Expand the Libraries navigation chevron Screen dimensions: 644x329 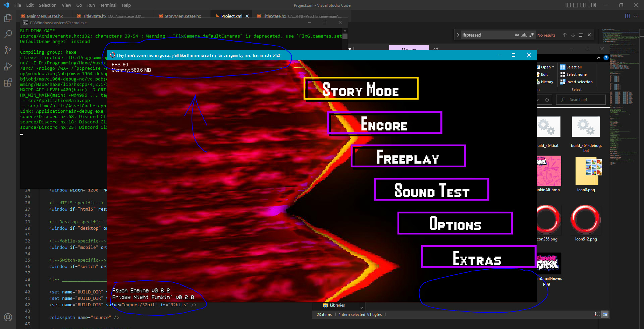(362, 308)
